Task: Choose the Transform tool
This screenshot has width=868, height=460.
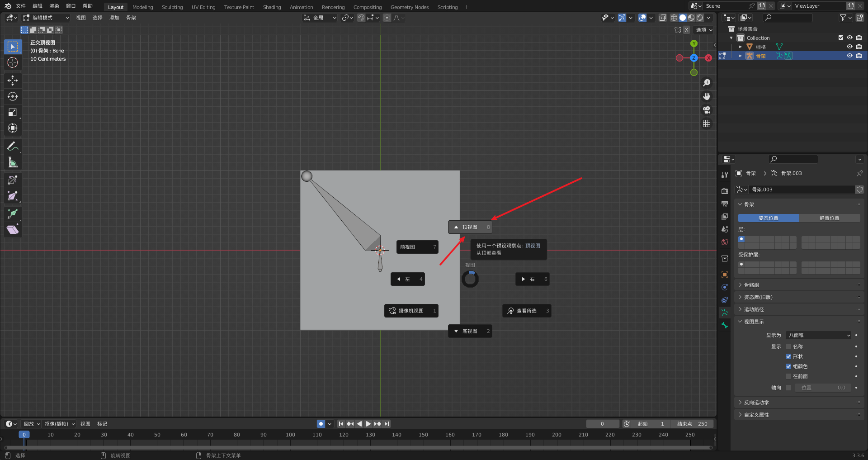Action: [x=13, y=128]
